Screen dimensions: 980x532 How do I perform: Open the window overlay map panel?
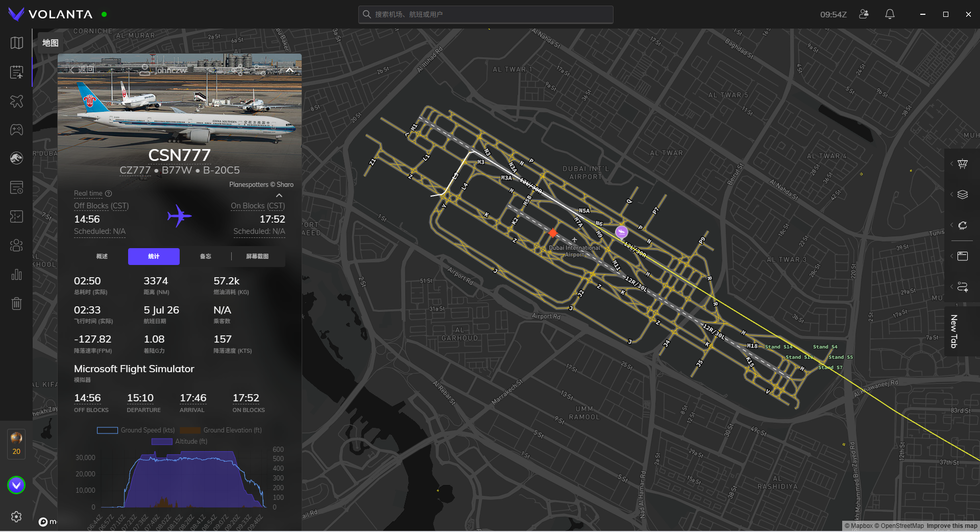pyautogui.click(x=963, y=256)
